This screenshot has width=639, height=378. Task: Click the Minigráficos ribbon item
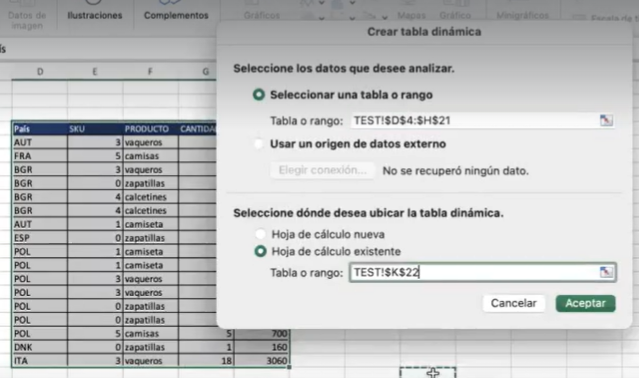[522, 15]
